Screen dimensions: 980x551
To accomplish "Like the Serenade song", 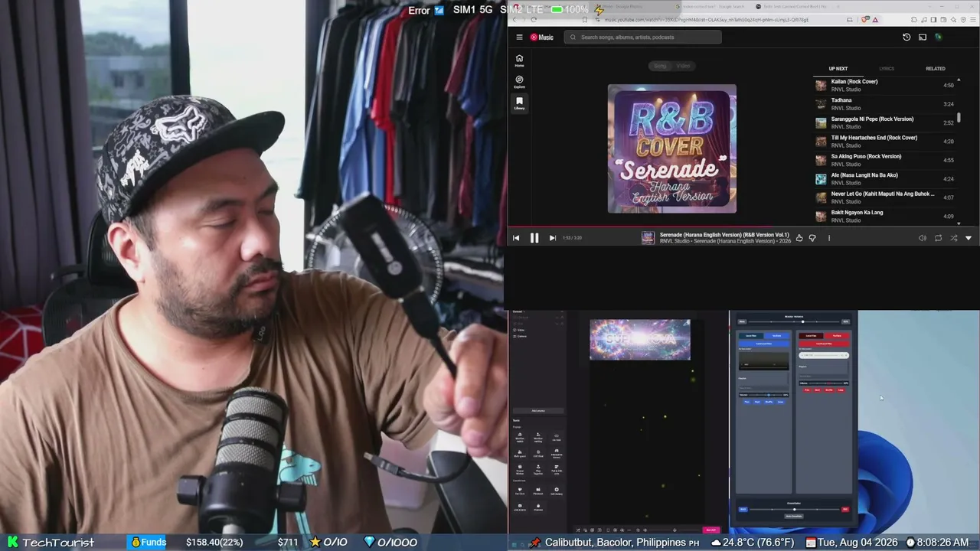I will pos(799,238).
